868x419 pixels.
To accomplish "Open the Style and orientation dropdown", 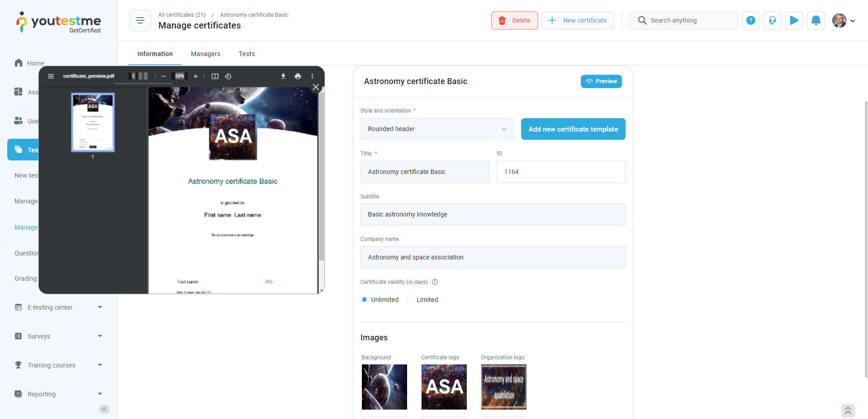I will pyautogui.click(x=436, y=129).
